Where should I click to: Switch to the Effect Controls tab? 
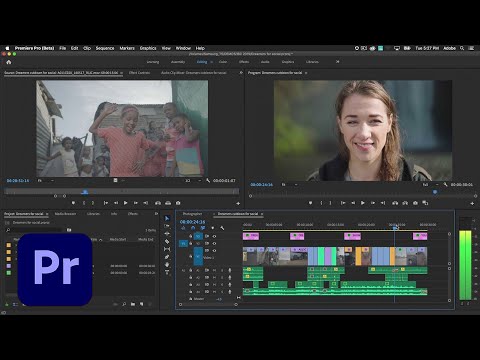[139, 72]
